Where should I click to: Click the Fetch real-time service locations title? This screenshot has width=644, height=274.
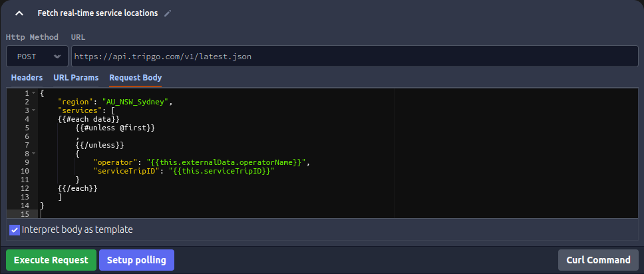(97, 13)
